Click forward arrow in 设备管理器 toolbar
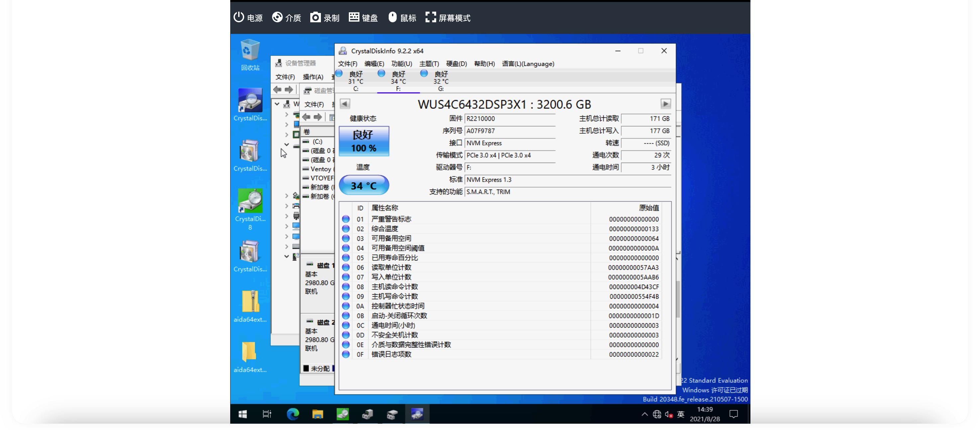Viewport: 980px width, 430px height. click(x=289, y=89)
